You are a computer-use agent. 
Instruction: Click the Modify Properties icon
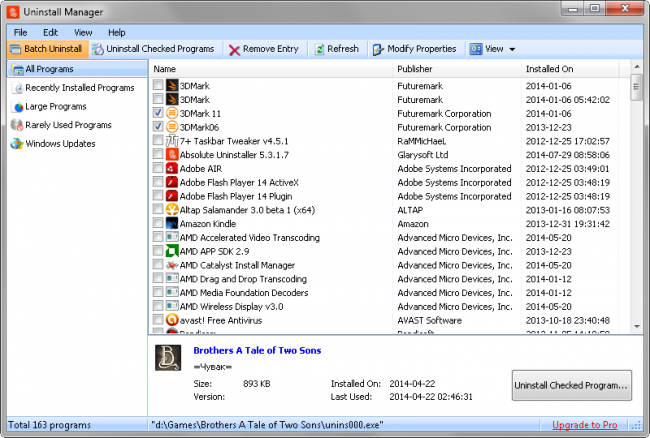378,49
